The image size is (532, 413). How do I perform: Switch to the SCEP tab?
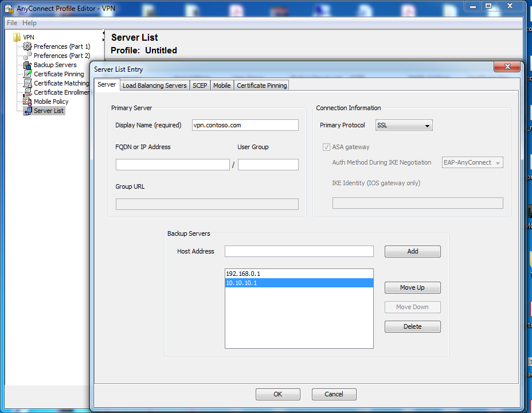point(199,85)
